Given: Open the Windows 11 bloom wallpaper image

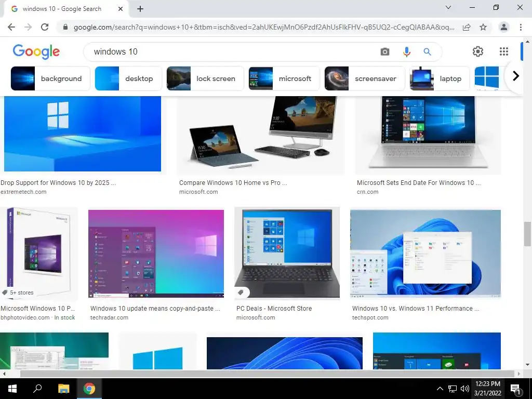Looking at the screenshot, I should (425, 254).
